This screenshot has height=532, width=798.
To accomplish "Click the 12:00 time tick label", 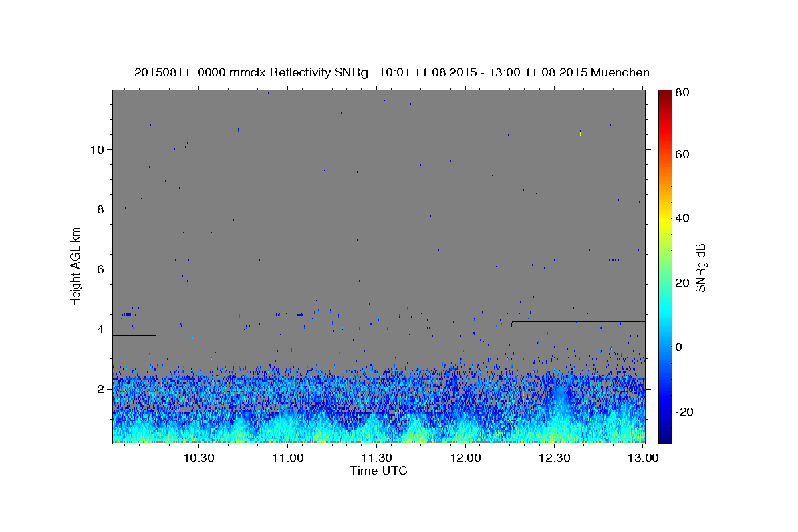I will click(466, 458).
